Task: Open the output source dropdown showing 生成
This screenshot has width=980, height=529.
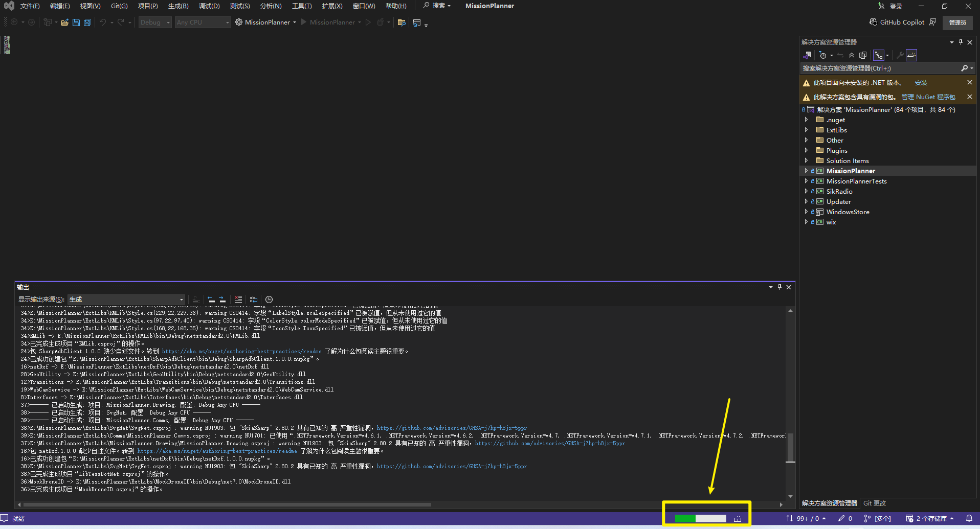Action: [x=126, y=300]
